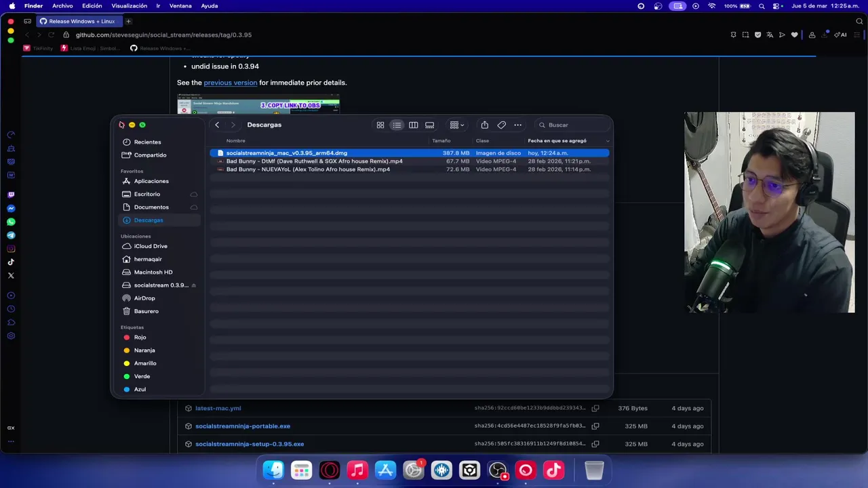The image size is (868, 488).
Task: Open a new browser tab
Action: (x=128, y=21)
